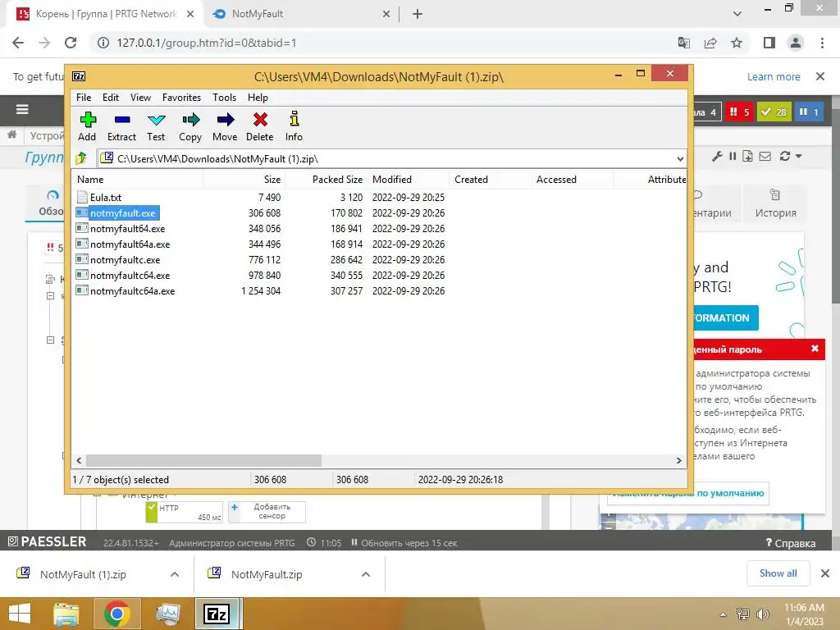
Task: Open the Help menu in 7-Zip
Action: (x=258, y=98)
